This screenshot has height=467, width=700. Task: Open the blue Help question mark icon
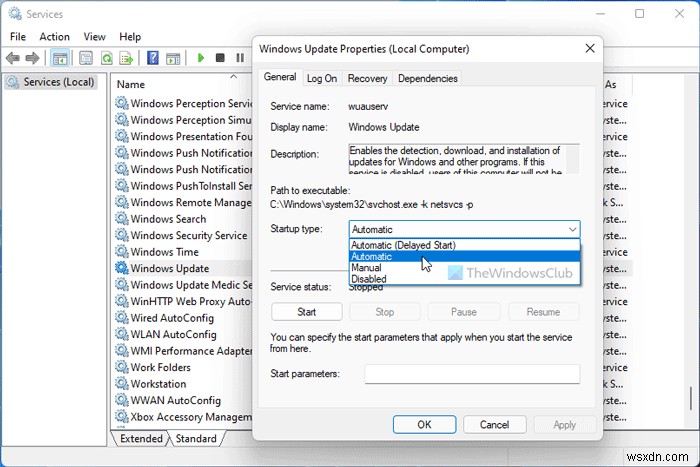[x=153, y=58]
